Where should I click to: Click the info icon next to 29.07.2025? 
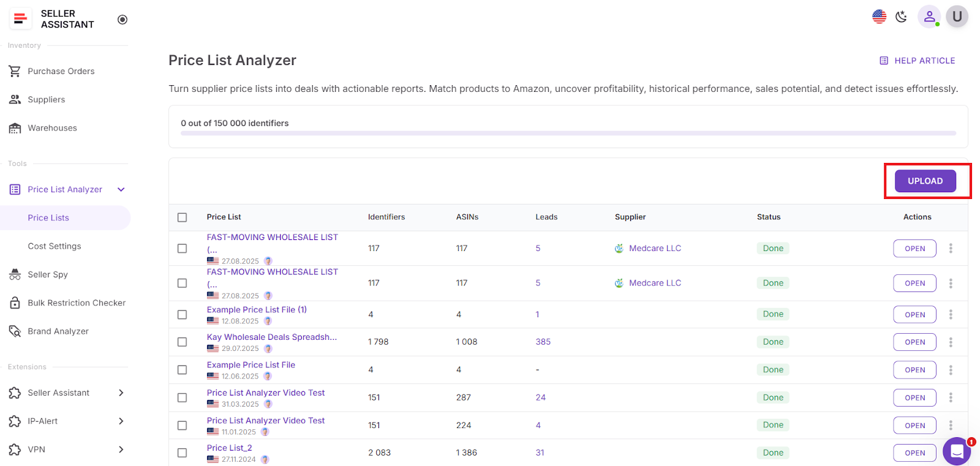pyautogui.click(x=268, y=348)
